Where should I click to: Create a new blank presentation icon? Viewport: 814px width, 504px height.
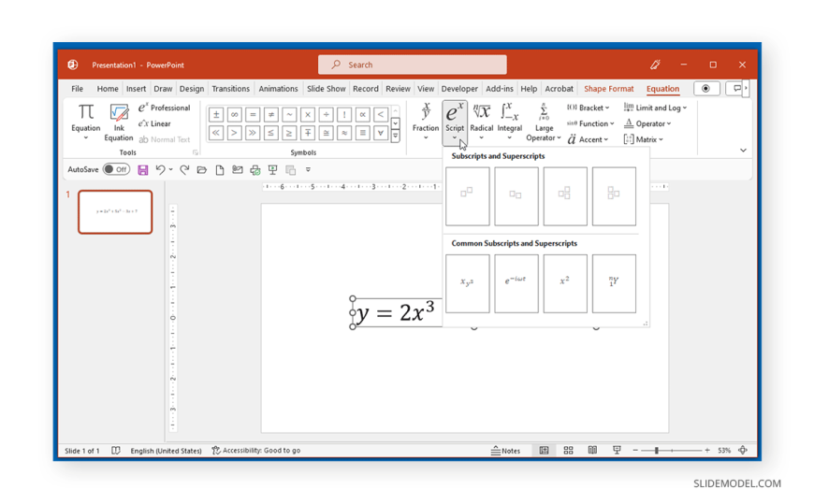(x=220, y=170)
